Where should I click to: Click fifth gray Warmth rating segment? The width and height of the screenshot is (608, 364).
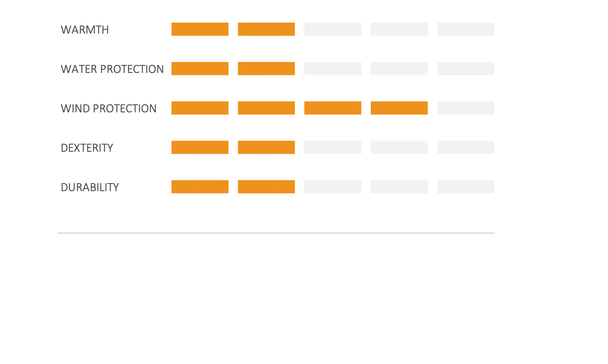(466, 29)
